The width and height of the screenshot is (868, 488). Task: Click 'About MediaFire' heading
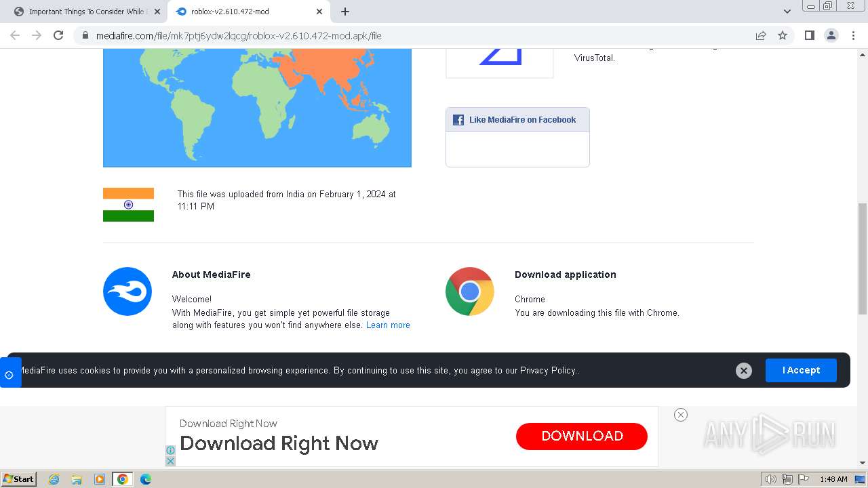coord(211,274)
